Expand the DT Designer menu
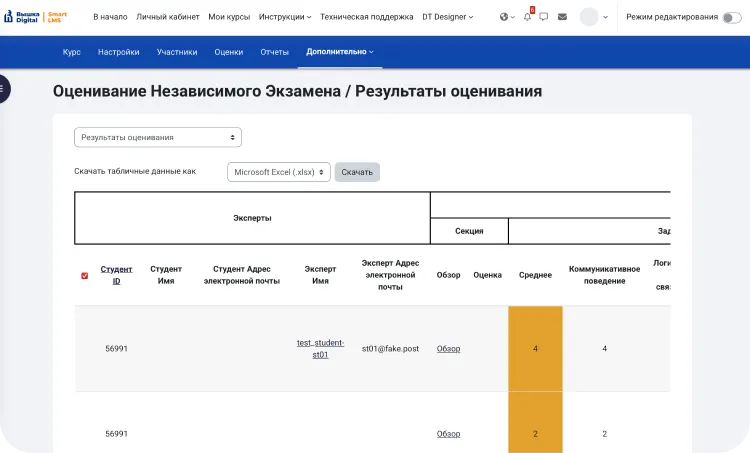Viewport: 750px width, 453px height. tap(448, 17)
